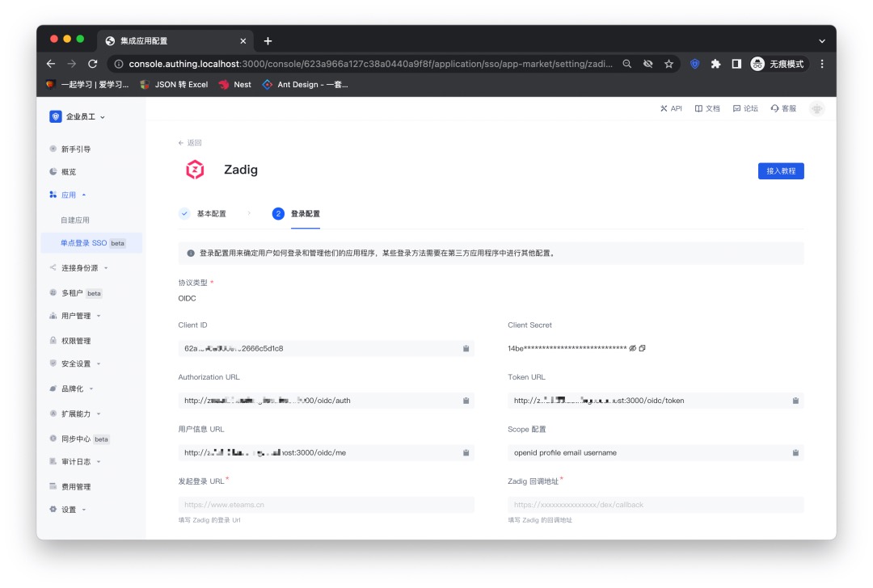Screen dimensions: 873x588
Task: Click the browser address bar URL
Action: point(370,64)
